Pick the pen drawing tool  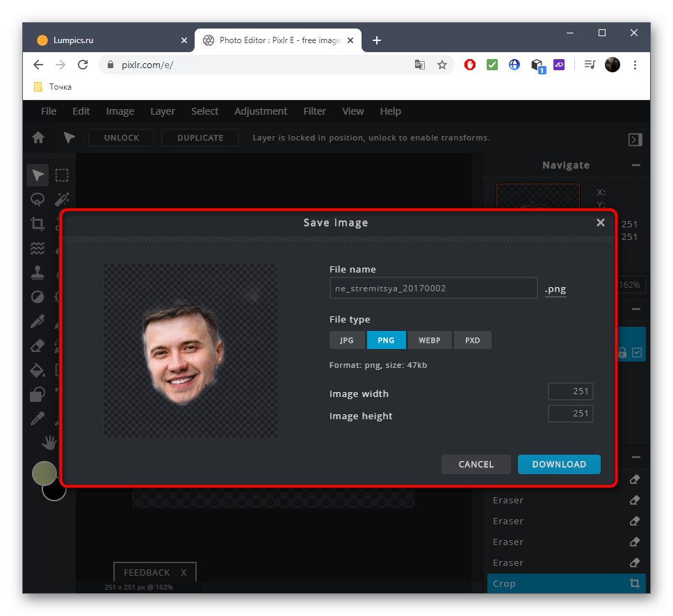tap(38, 321)
